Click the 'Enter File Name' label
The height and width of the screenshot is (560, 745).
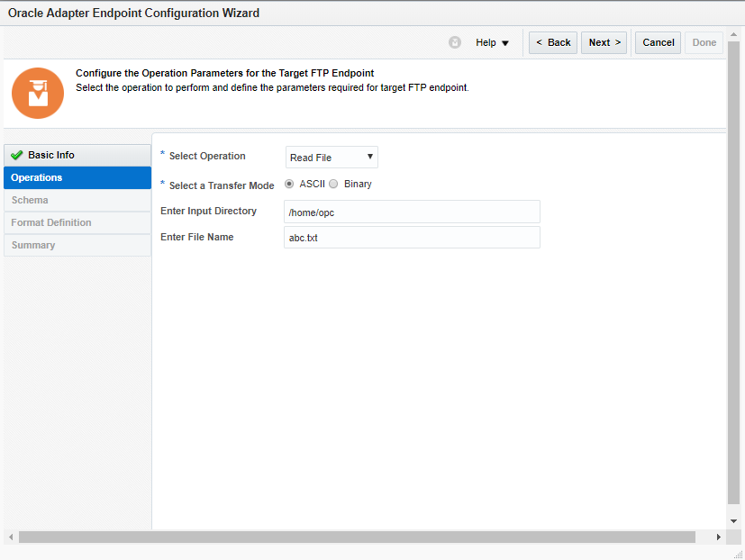196,237
